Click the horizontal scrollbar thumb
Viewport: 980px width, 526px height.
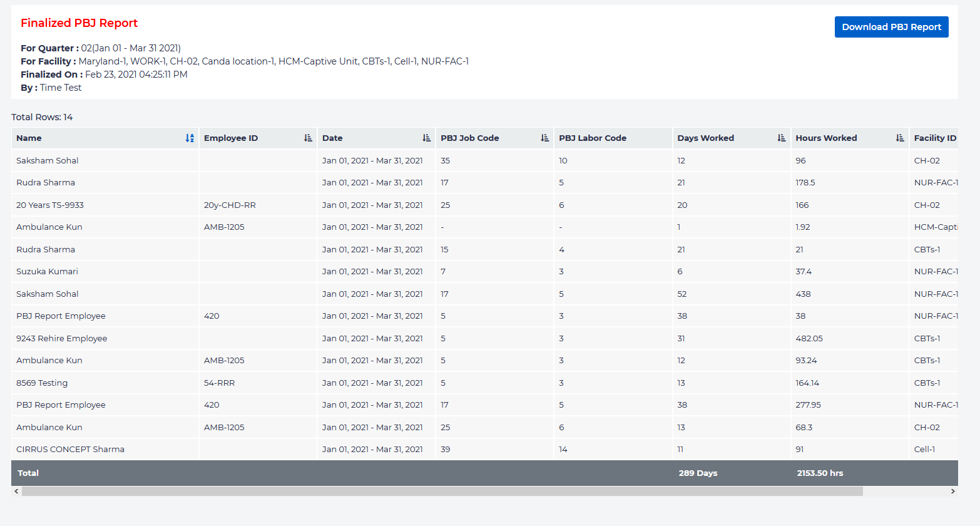442,492
